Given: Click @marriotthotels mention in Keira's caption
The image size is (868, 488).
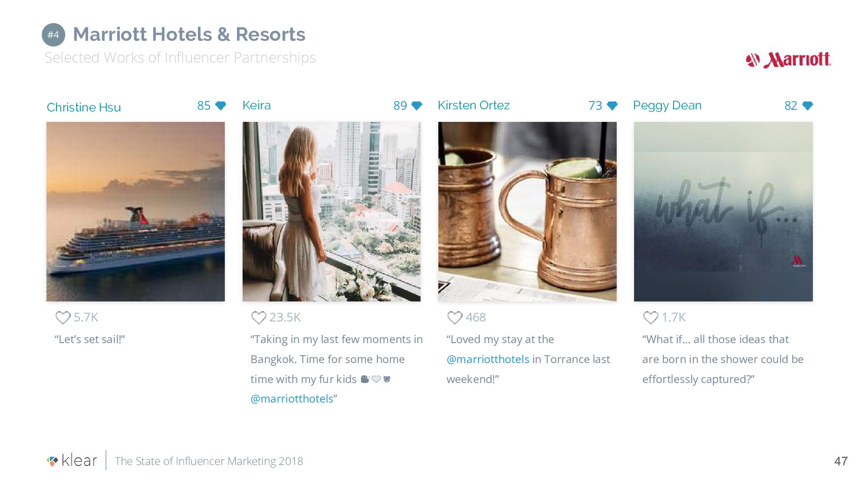Looking at the screenshot, I should [292, 399].
